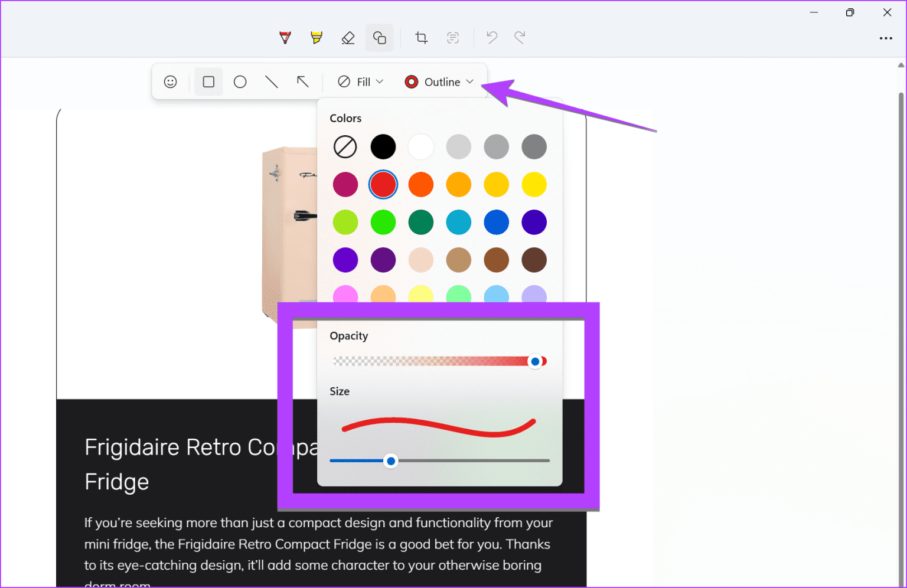Pick the magenta color swatch
This screenshot has width=907, height=588.
tap(345, 185)
